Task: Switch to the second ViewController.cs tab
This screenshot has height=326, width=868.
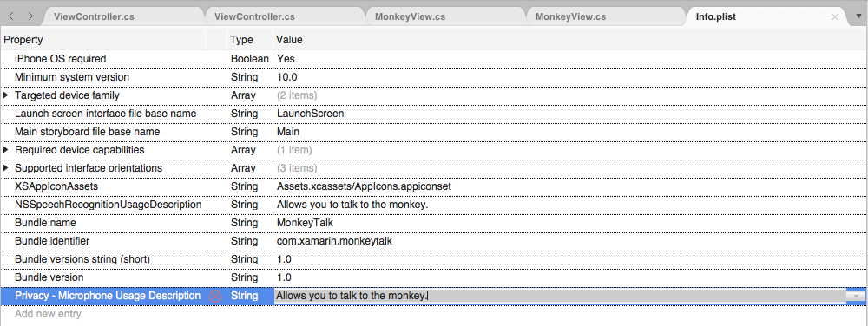Action: [x=254, y=16]
